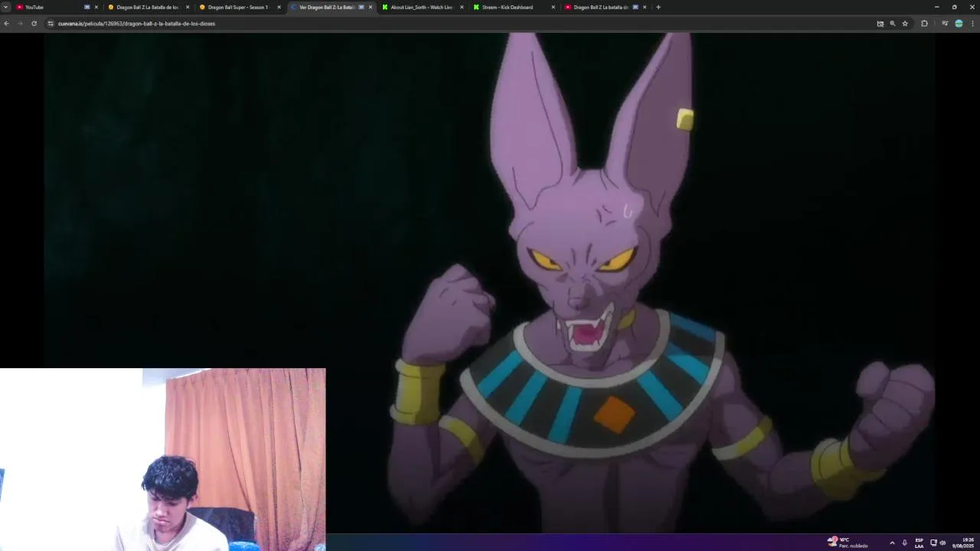Click the cuevana.is address bar URL
The image size is (980, 551).
pos(136,24)
